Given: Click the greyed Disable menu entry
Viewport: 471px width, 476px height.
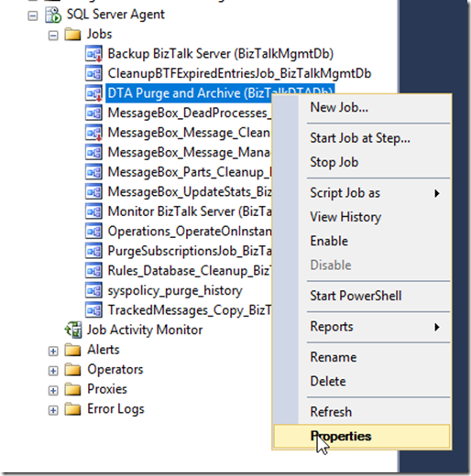Looking at the screenshot, I should click(362, 265).
